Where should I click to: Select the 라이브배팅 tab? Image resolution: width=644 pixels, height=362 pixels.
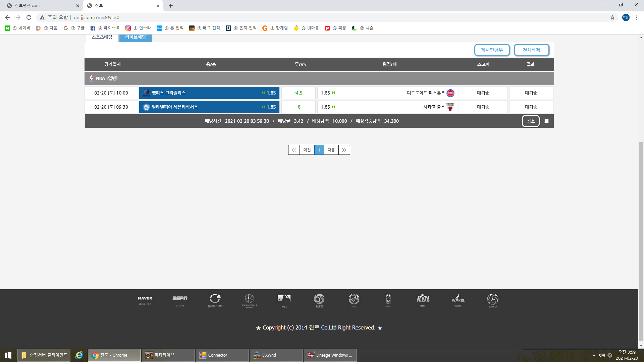(136, 37)
